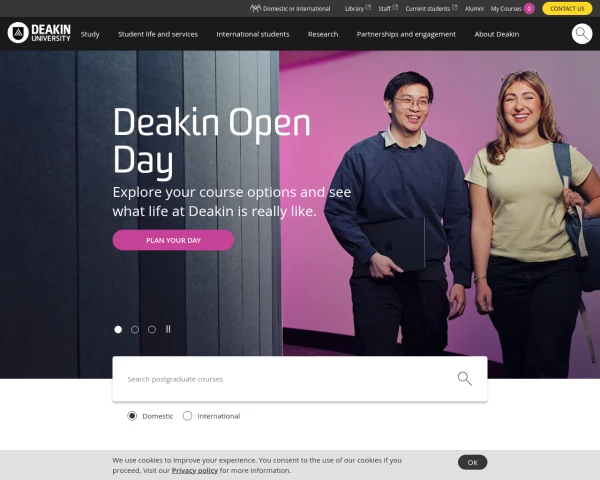Open Current students link

[x=431, y=8]
